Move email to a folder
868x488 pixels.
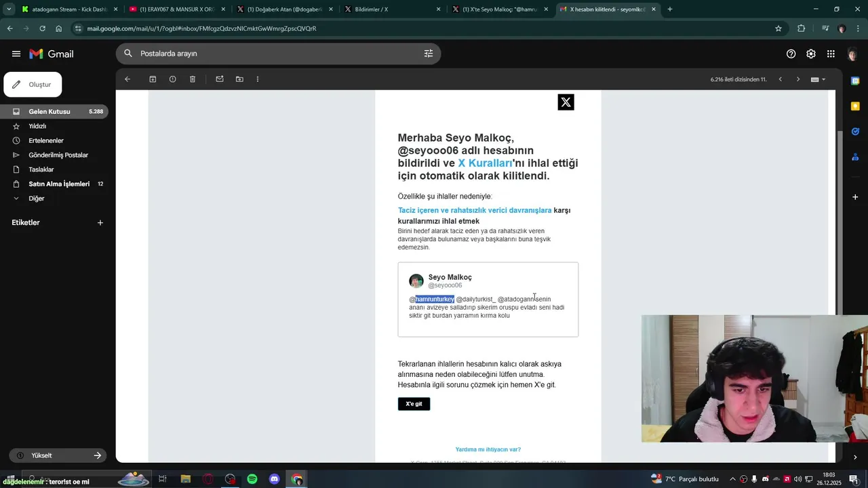tap(239, 79)
